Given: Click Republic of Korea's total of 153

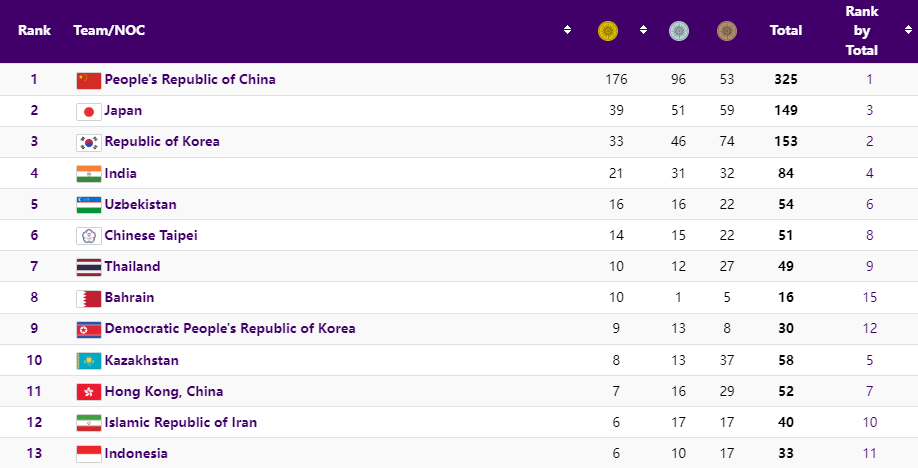Looking at the screenshot, I should point(786,142).
